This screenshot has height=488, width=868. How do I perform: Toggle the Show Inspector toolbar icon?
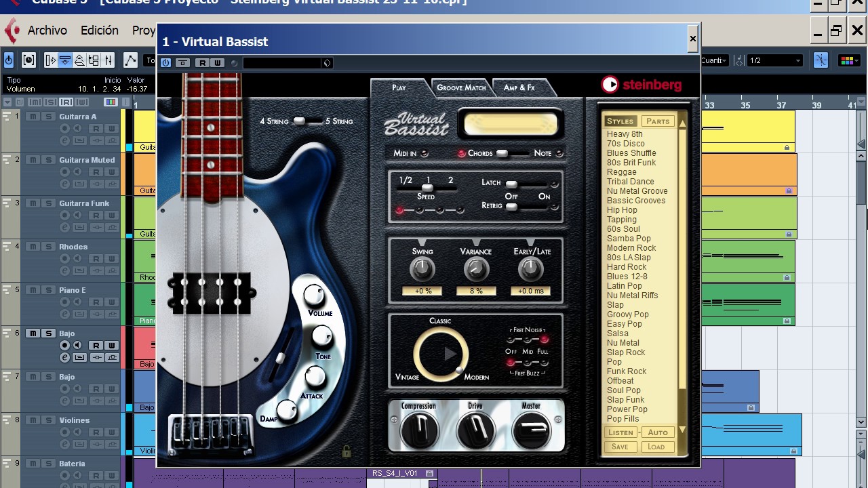(50, 60)
